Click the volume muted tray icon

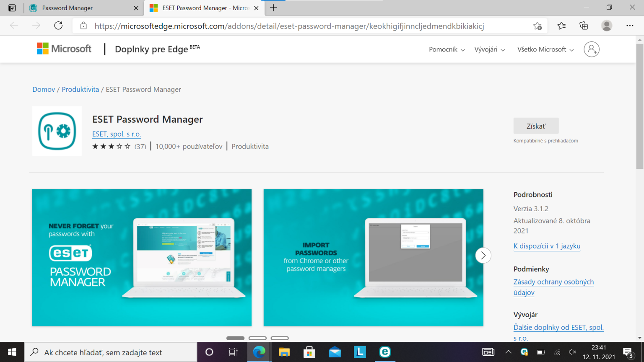572,352
